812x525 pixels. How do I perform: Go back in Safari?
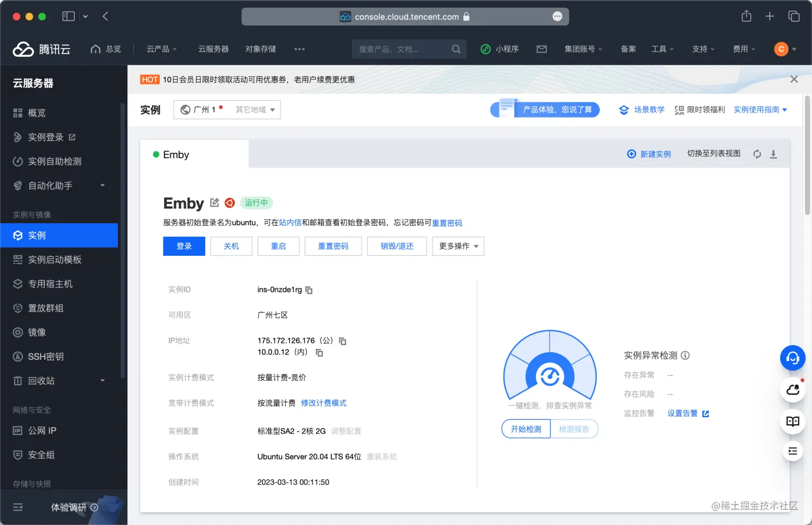click(x=105, y=16)
